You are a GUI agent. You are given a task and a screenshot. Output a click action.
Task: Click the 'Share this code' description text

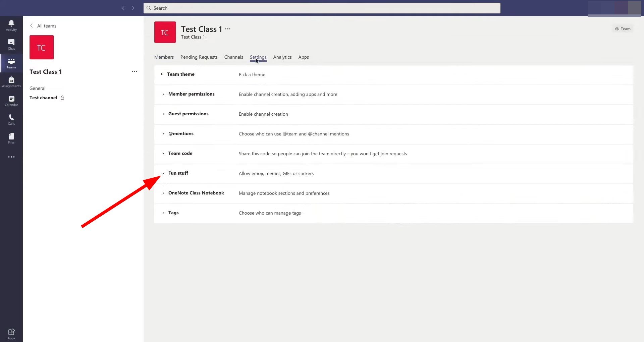(323, 154)
